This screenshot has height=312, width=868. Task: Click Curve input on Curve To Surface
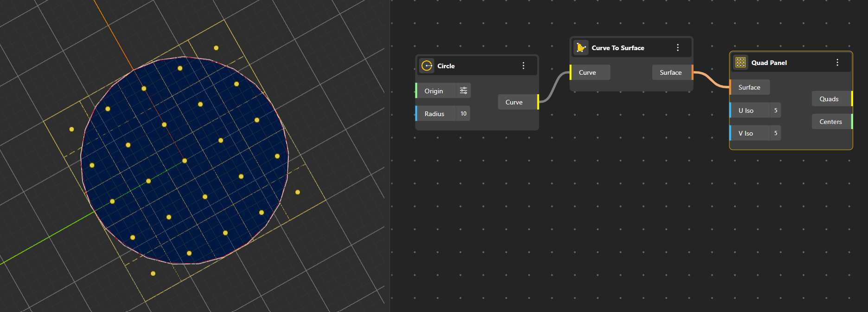(590, 72)
